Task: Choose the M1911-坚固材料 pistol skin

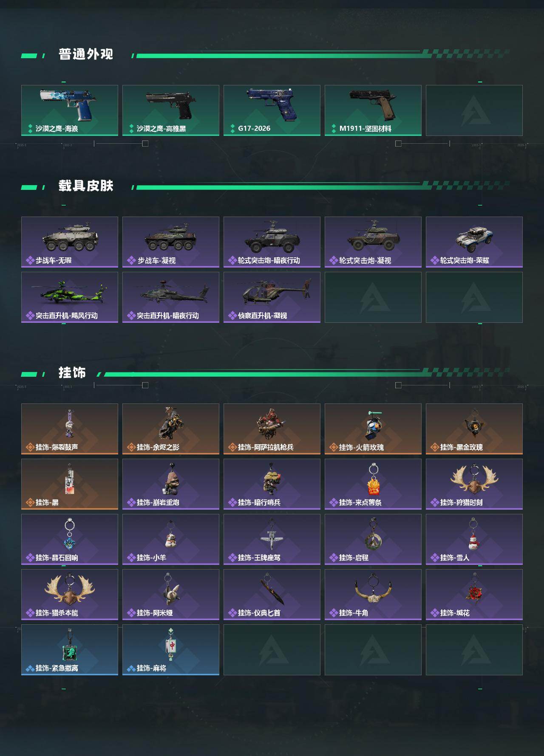Action: pyautogui.click(x=373, y=110)
